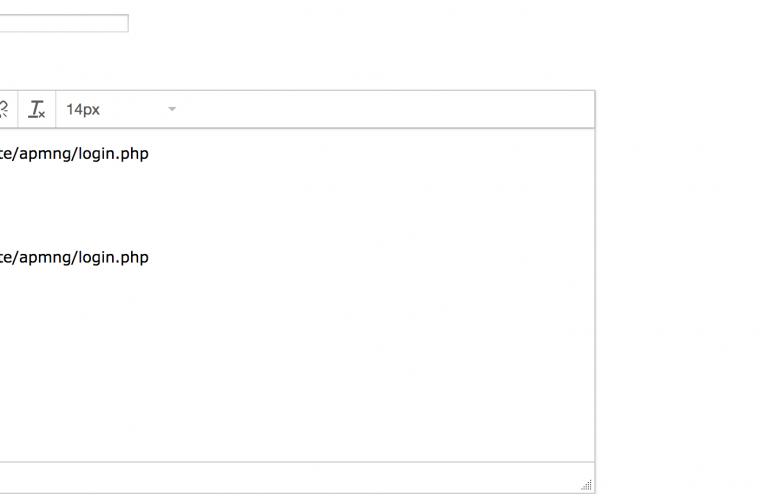This screenshot has width=760, height=496.
Task: Click the font size dropdown arrow
Action: click(x=172, y=109)
